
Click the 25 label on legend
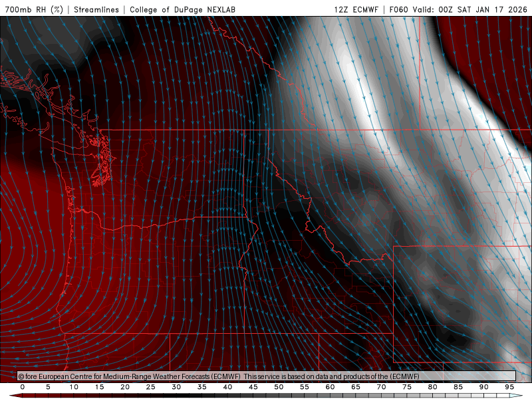tap(150, 387)
